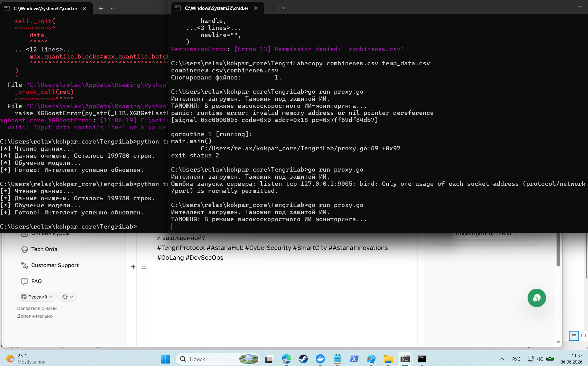This screenshot has width=588, height=366.
Task: Click the РУС input language indicator
Action: point(516,359)
